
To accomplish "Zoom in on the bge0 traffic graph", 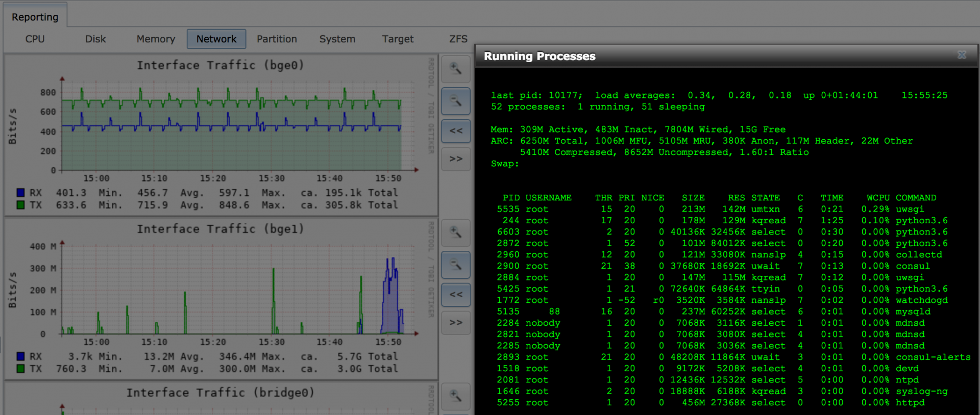I will click(456, 69).
